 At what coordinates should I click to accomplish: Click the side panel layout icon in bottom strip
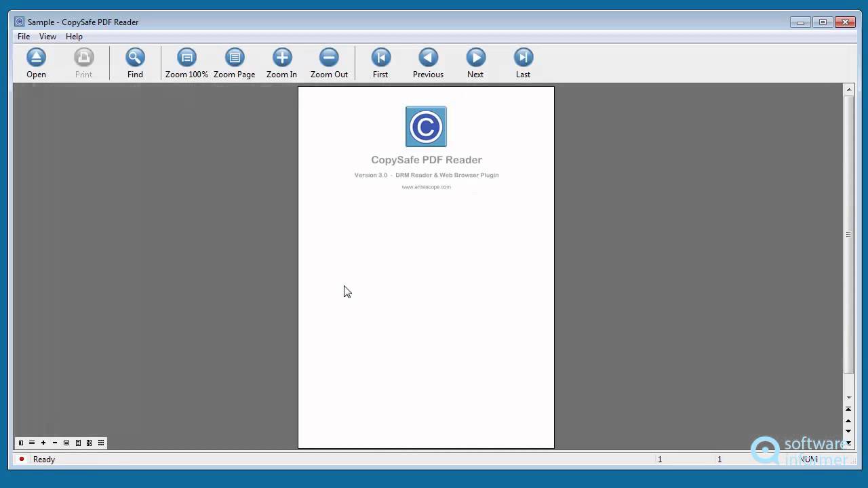pos(20,443)
